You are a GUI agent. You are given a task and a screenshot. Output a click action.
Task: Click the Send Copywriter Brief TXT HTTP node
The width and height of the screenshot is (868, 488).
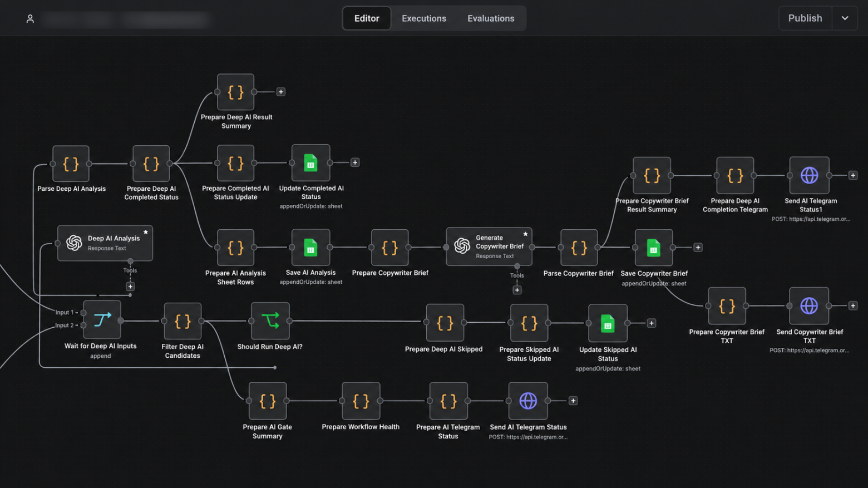tap(809, 305)
